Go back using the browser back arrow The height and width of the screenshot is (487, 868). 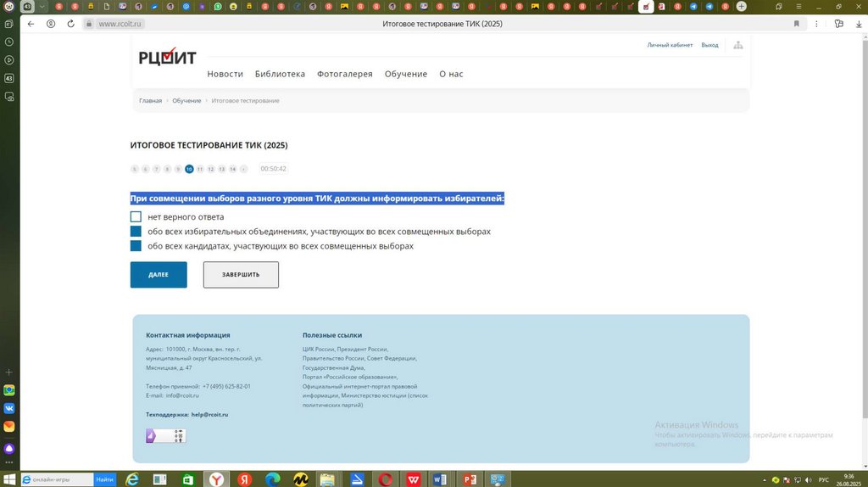31,24
